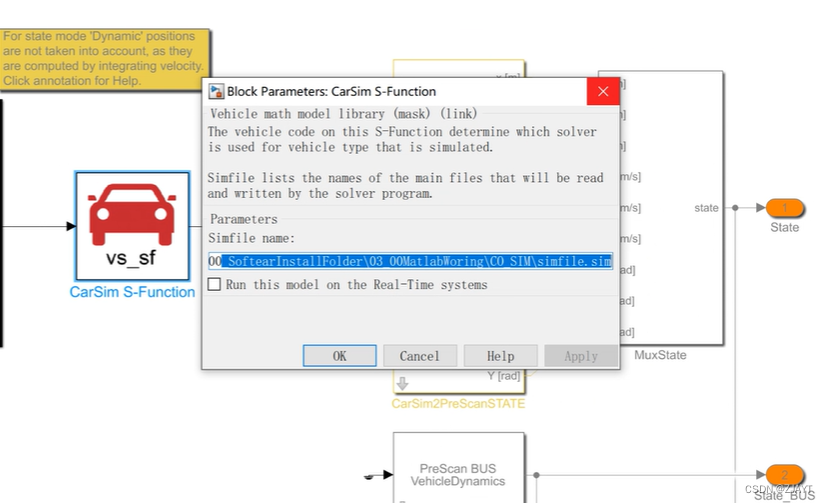Click the CarSim2PreScanSTATE label

[x=458, y=403]
